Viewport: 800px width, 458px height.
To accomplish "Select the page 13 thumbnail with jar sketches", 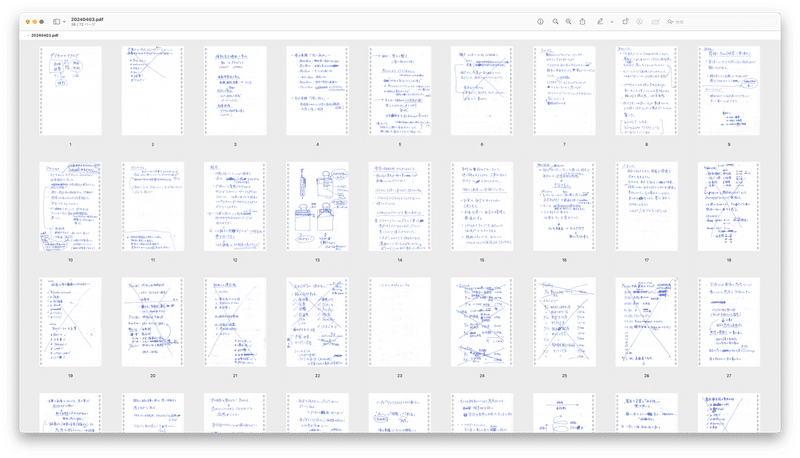I will coord(317,207).
